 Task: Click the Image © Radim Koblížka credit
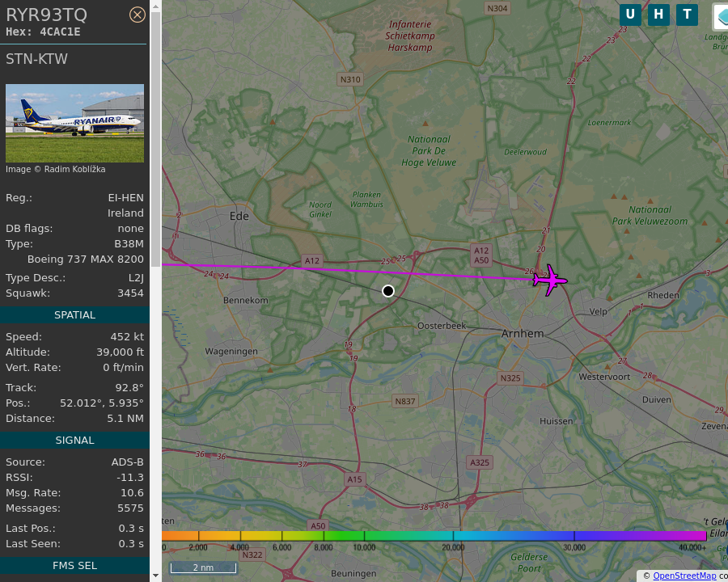(x=55, y=169)
